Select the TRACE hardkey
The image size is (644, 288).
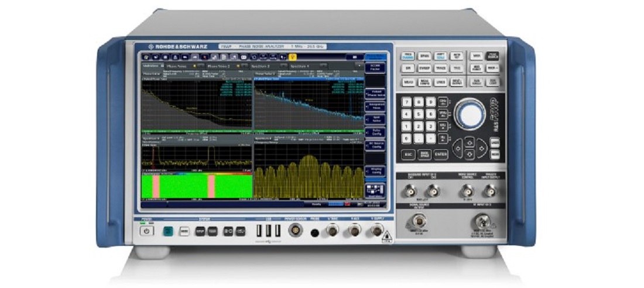pyautogui.click(x=441, y=68)
